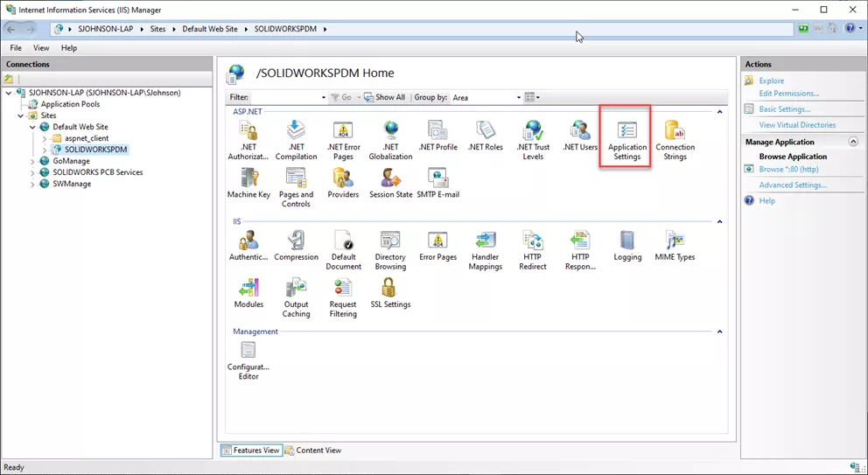Switch to the Content View tab
The image size is (868, 475).
pos(313,451)
